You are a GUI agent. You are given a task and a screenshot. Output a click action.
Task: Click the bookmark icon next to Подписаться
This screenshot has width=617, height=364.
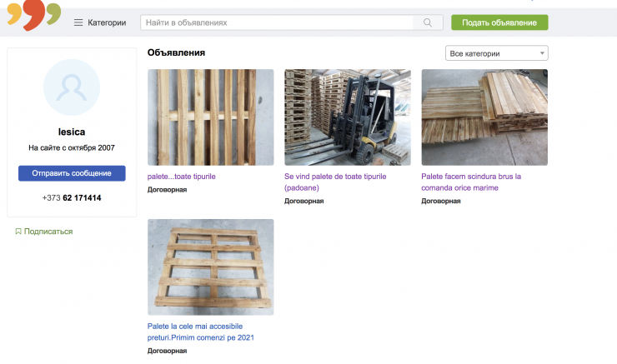(x=18, y=231)
